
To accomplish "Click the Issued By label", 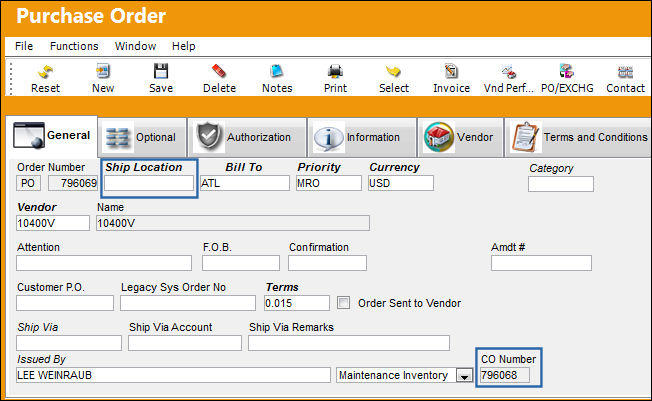I will tap(41, 359).
